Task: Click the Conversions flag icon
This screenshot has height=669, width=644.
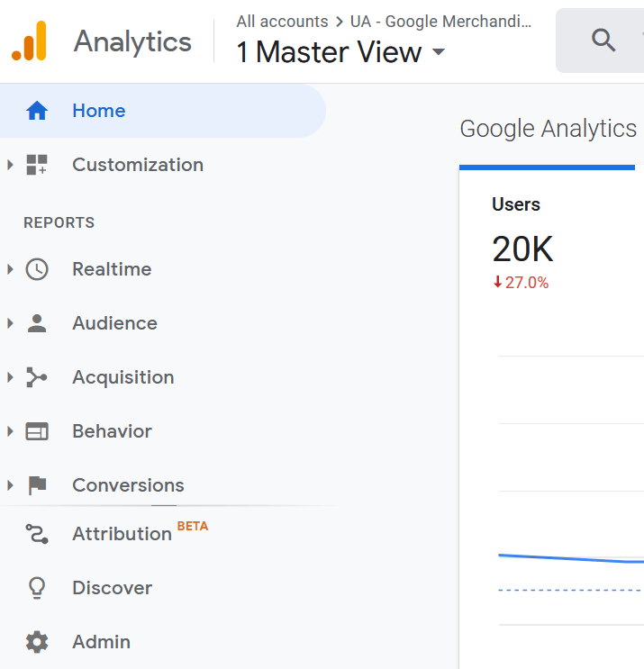Action: click(37, 485)
